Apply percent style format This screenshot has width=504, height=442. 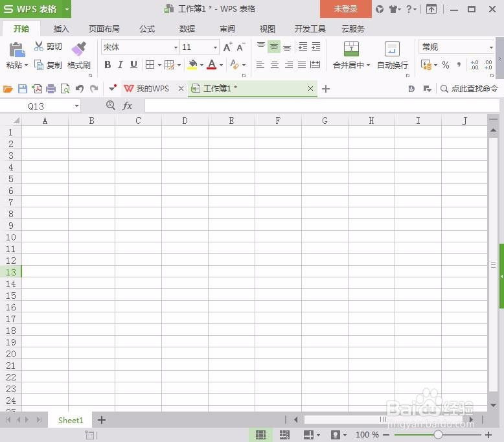point(446,65)
